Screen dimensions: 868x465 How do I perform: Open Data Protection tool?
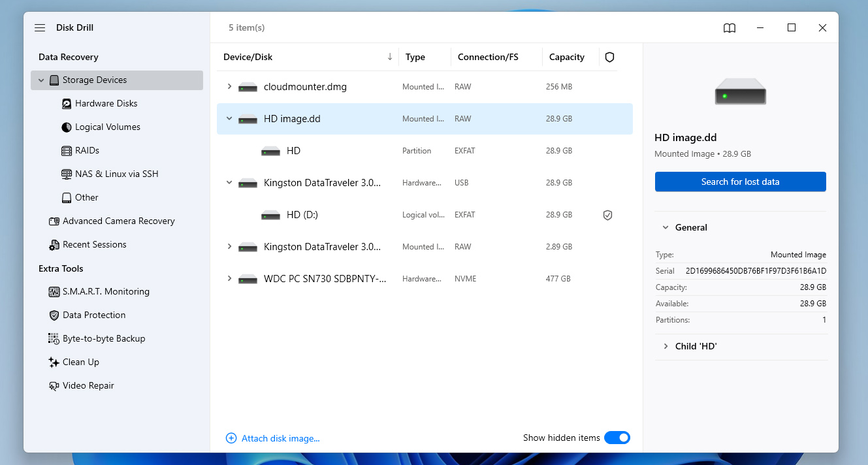(x=94, y=315)
